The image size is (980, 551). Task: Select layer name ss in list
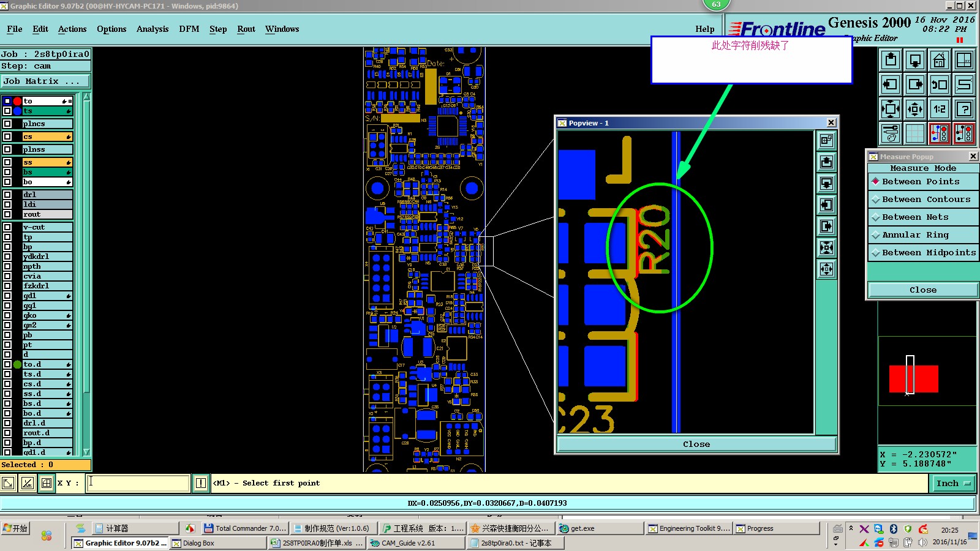(47, 162)
